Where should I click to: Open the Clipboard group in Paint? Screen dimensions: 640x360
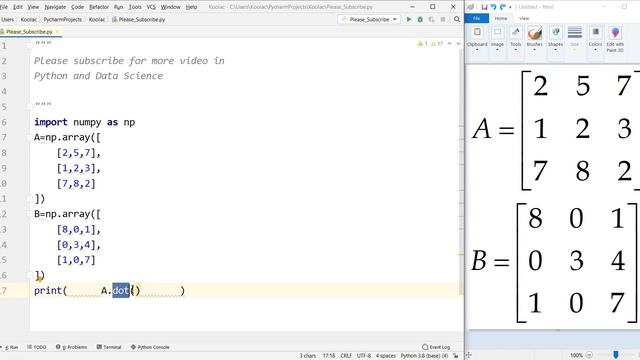point(477,39)
